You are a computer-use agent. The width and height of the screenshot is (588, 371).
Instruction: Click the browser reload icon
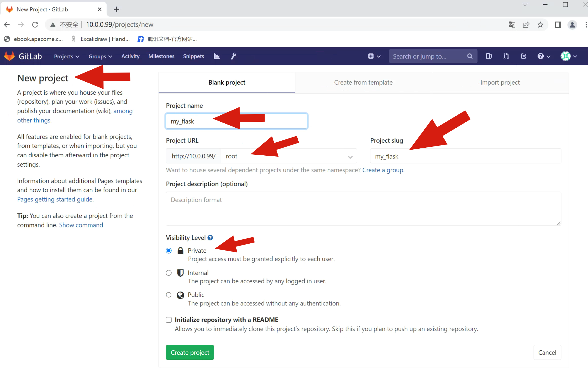click(35, 25)
